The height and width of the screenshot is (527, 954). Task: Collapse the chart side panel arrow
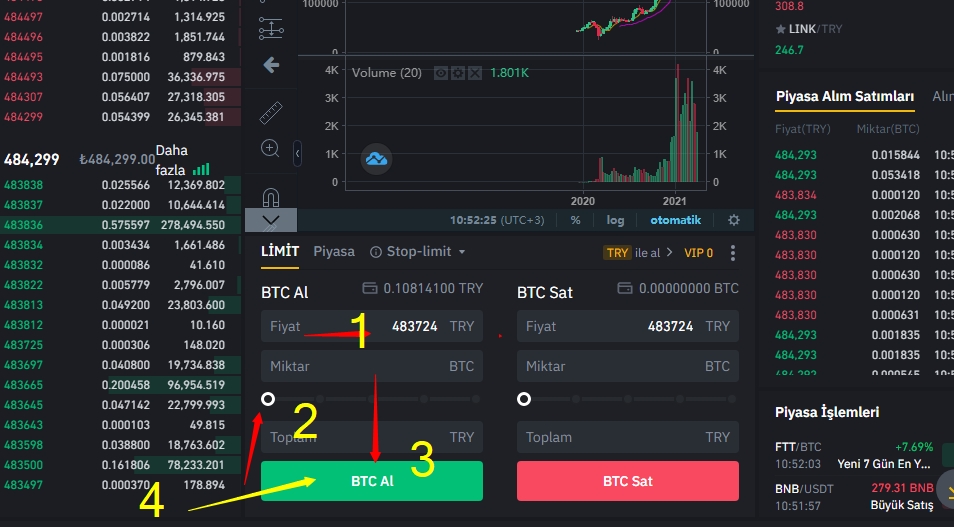(297, 154)
